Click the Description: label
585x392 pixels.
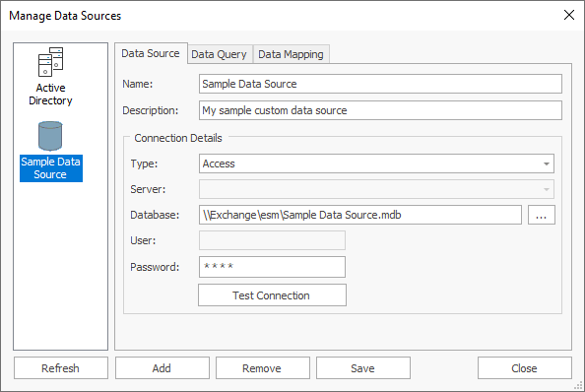pos(151,110)
